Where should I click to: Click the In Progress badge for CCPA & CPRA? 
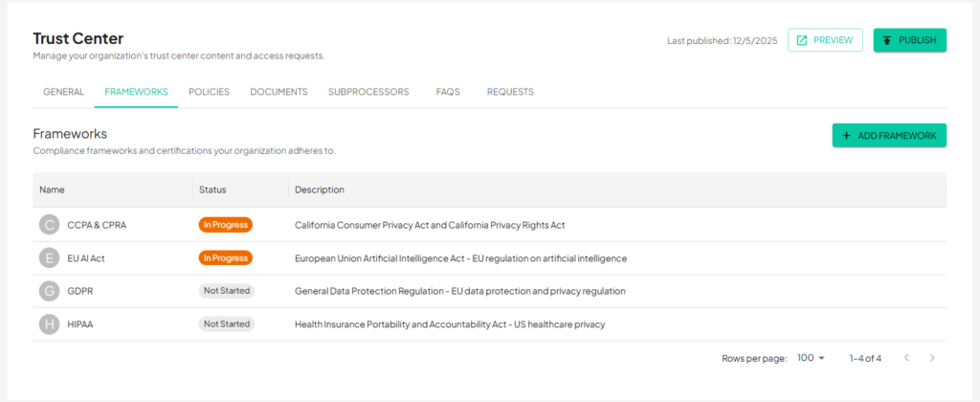[225, 225]
